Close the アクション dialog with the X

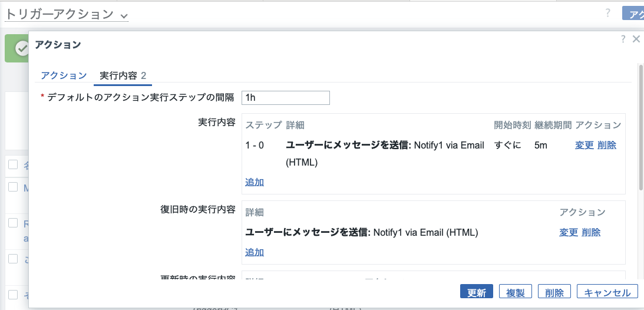click(x=636, y=39)
